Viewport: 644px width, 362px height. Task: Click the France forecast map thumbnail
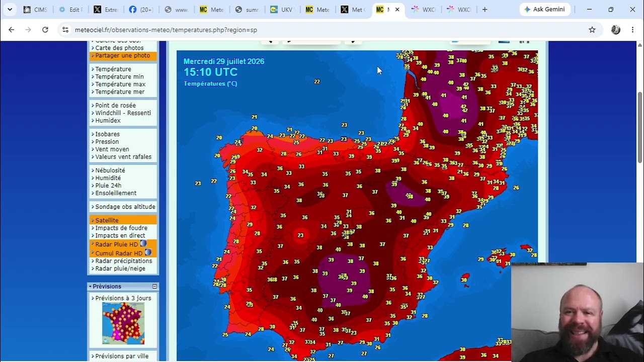click(123, 324)
